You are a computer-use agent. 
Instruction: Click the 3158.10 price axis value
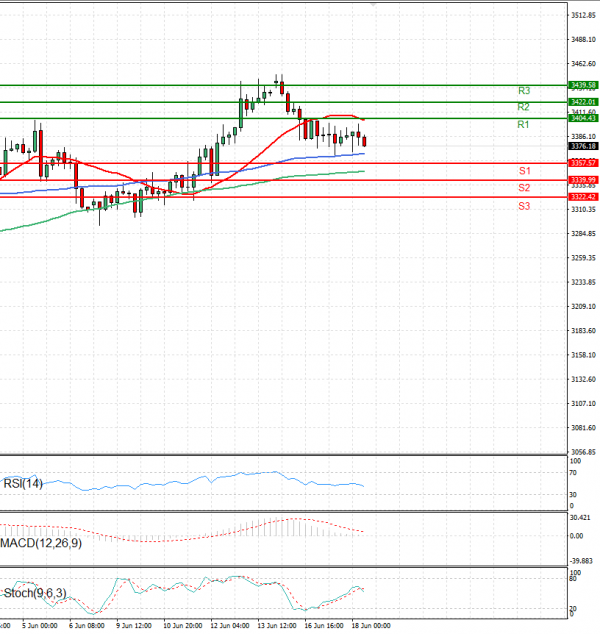(583, 355)
